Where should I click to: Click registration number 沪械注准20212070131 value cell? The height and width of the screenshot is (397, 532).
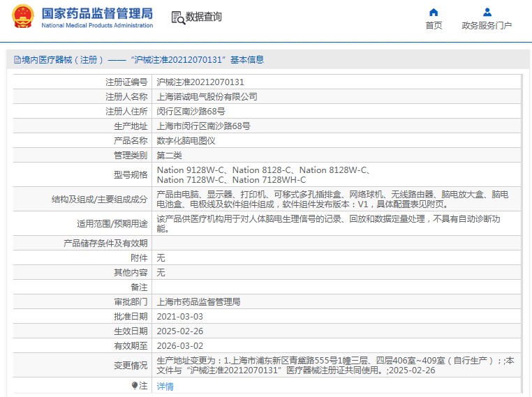(x=200, y=82)
